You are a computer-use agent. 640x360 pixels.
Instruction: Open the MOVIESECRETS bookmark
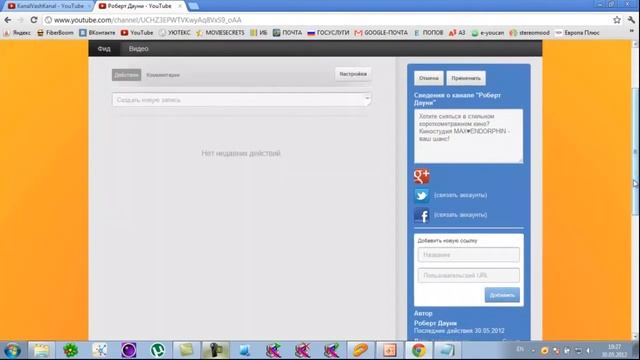[220, 33]
